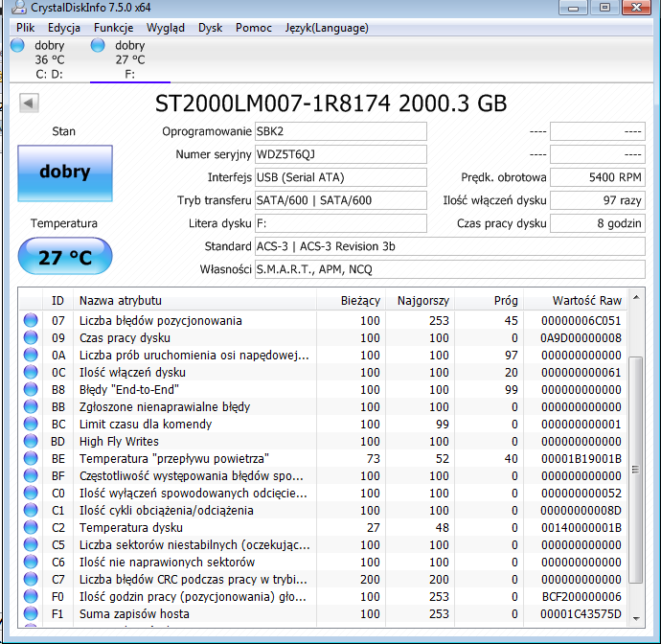Image resolution: width=661 pixels, height=644 pixels.
Task: Click status orb for attribute BF
Action: [31, 476]
